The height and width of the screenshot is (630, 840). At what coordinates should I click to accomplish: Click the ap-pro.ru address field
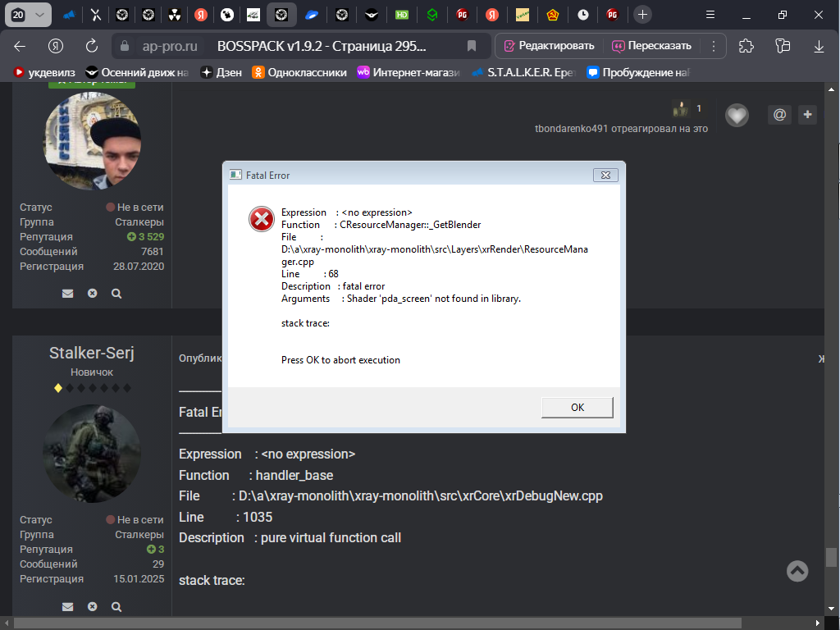coord(170,46)
